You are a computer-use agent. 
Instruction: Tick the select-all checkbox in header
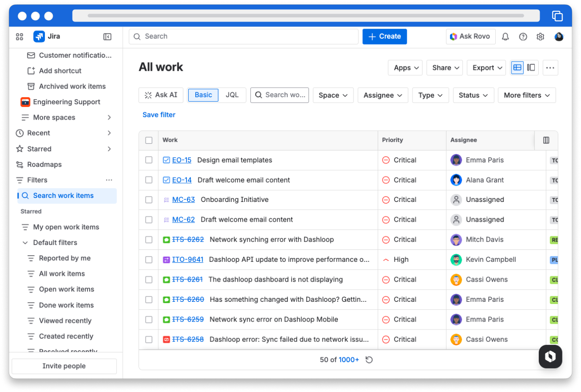tap(149, 140)
